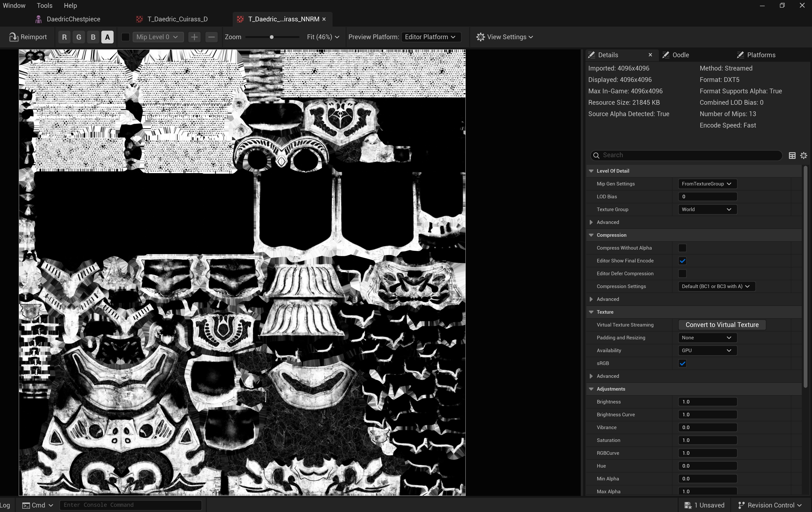Click the Oodle tab pencil icon
The width and height of the screenshot is (812, 512).
[666, 55]
